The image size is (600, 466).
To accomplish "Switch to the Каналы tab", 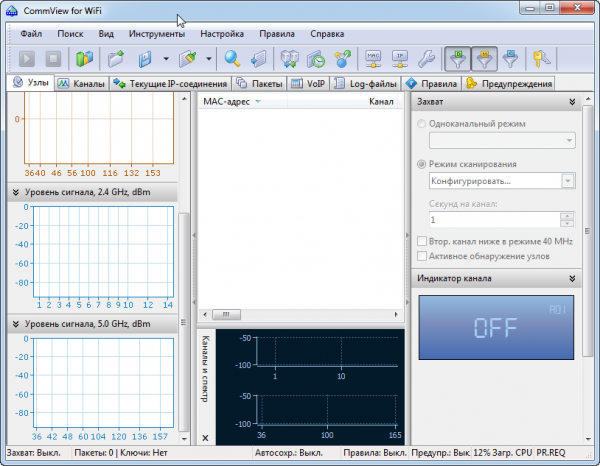I will (x=81, y=84).
